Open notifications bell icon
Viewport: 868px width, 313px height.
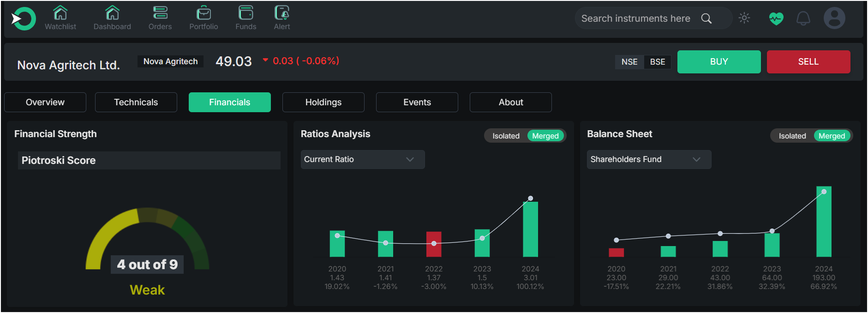coord(803,18)
